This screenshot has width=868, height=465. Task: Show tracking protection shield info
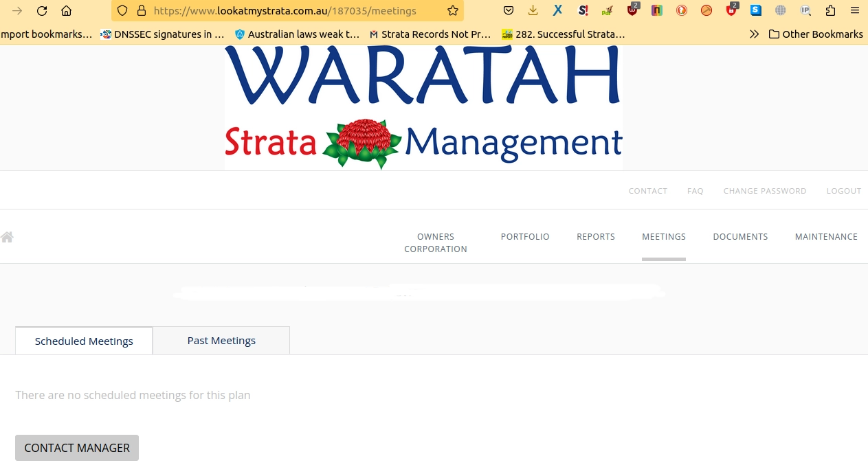(x=122, y=10)
